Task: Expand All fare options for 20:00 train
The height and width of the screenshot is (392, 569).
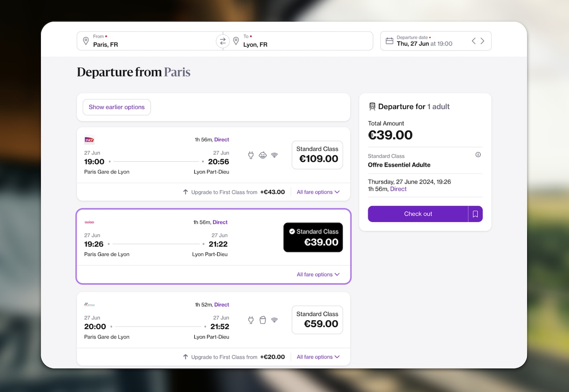Action: pos(318,357)
